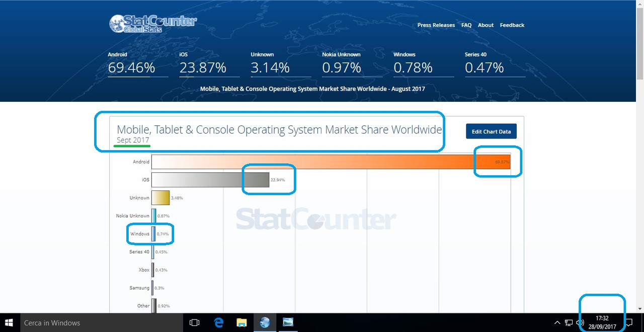
Task: Click the Unknown 3.14% header stat
Action: 281,64
